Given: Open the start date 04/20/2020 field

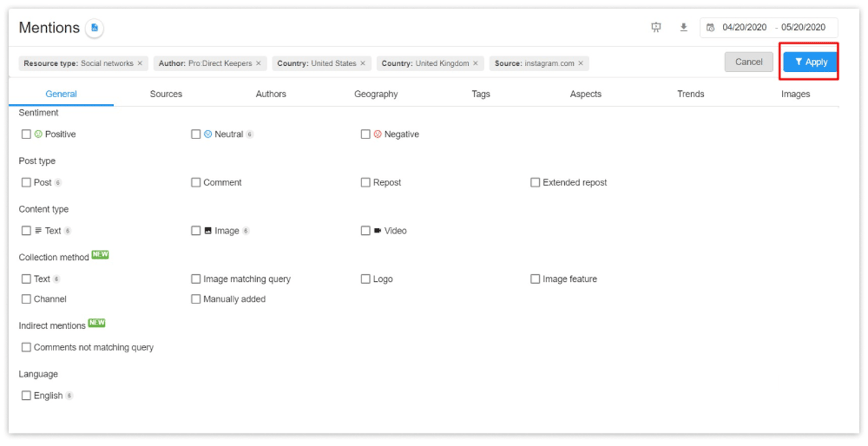Looking at the screenshot, I should click(744, 28).
